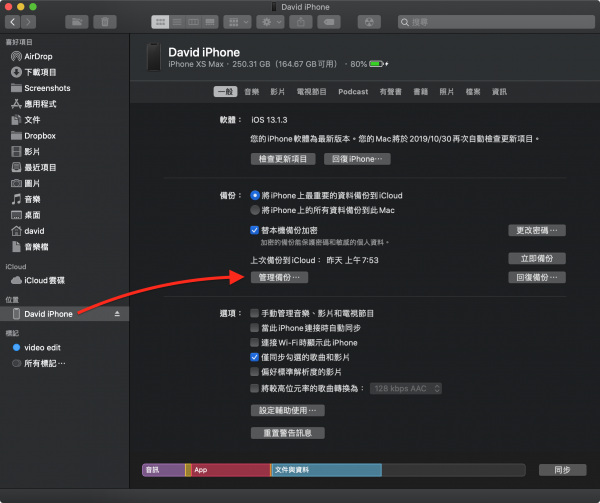Viewport: 600px width, 503px height.
Task: Click Restore Backup (回復備份…) button
Action: 537,277
